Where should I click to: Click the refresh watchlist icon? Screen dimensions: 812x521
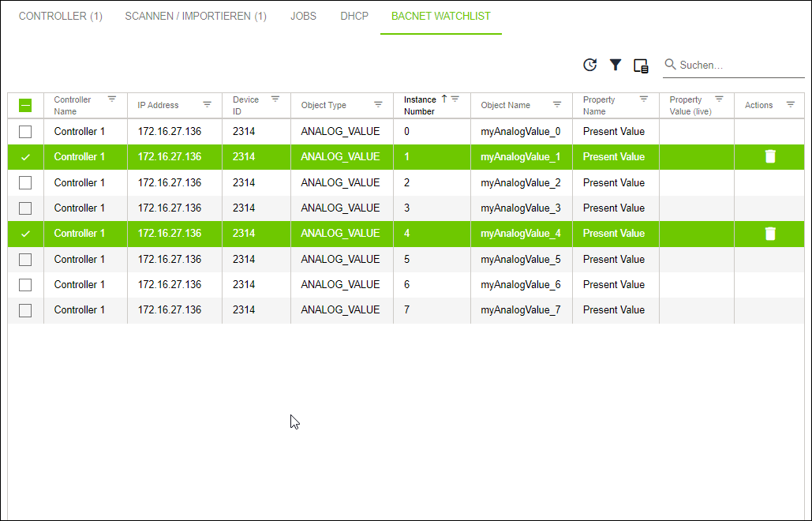(589, 65)
